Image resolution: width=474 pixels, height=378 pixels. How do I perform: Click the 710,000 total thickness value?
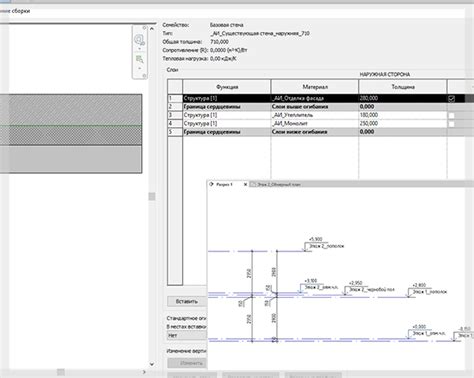pyautogui.click(x=219, y=42)
